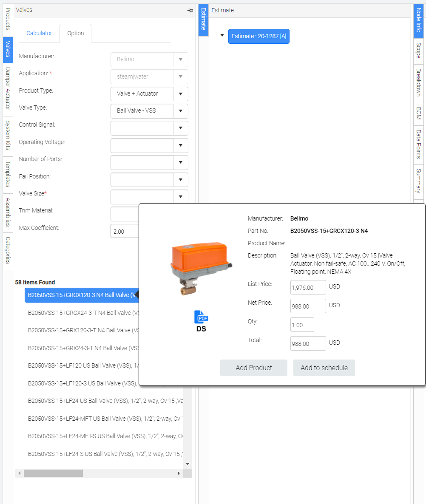The width and height of the screenshot is (426, 504).
Task: Click the Total field
Action: pyautogui.click(x=308, y=343)
